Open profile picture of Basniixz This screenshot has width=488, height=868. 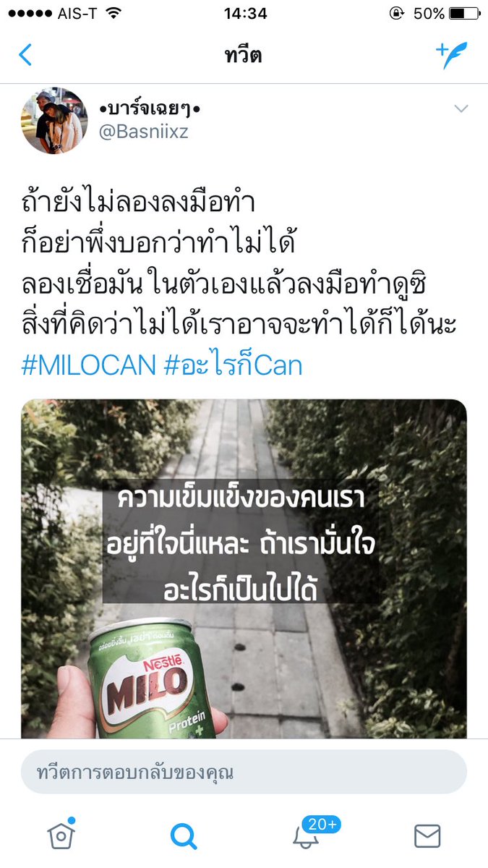54,122
